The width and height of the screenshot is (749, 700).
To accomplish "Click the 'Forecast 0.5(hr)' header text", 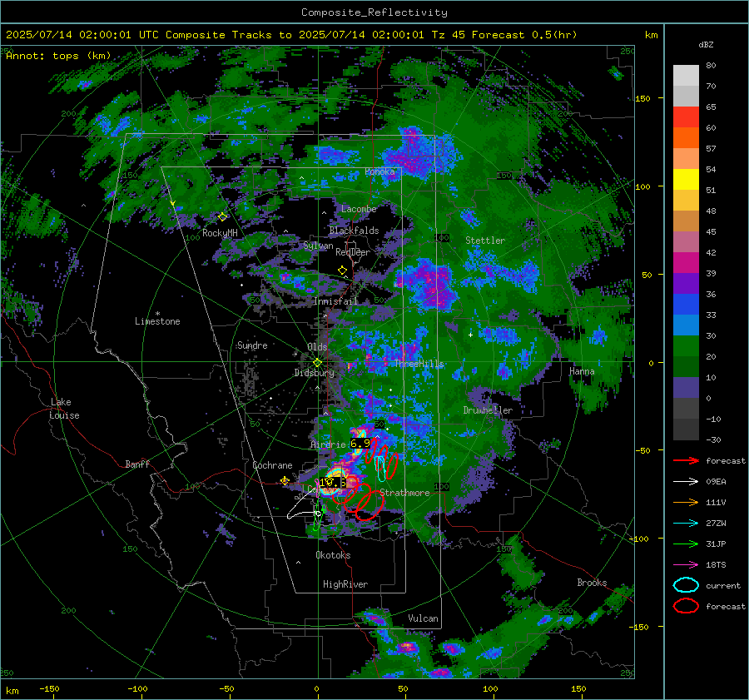I will [x=524, y=35].
